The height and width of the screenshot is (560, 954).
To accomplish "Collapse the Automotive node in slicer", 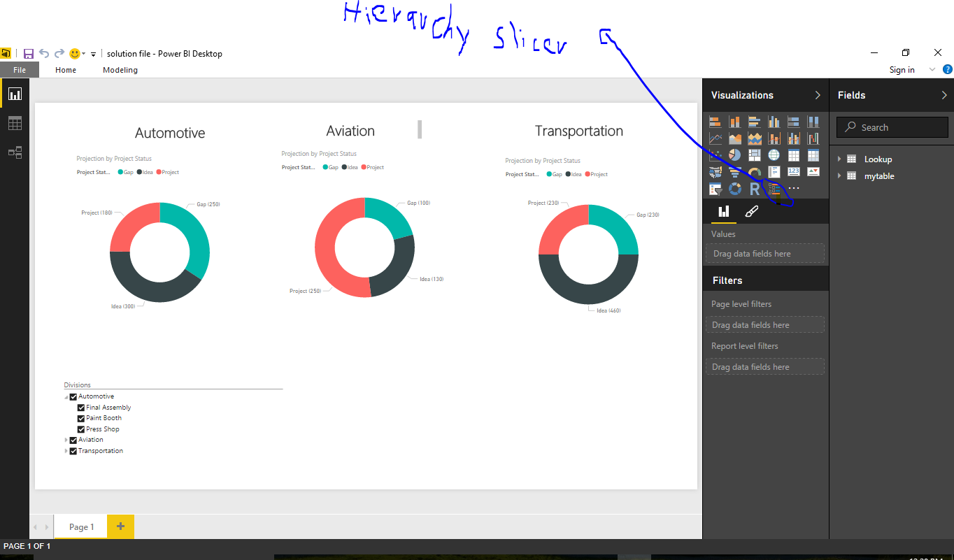I will click(x=66, y=397).
